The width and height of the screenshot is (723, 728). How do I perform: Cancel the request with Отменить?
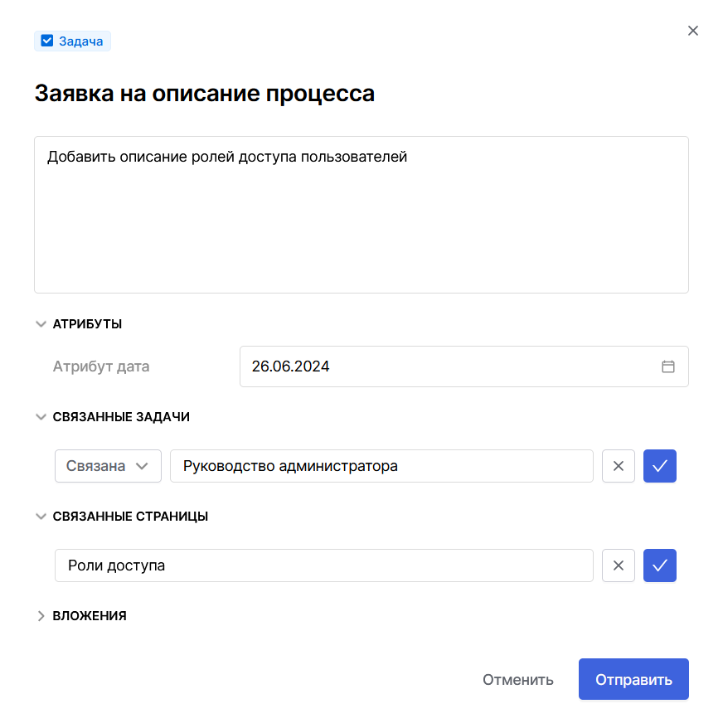[x=517, y=678]
